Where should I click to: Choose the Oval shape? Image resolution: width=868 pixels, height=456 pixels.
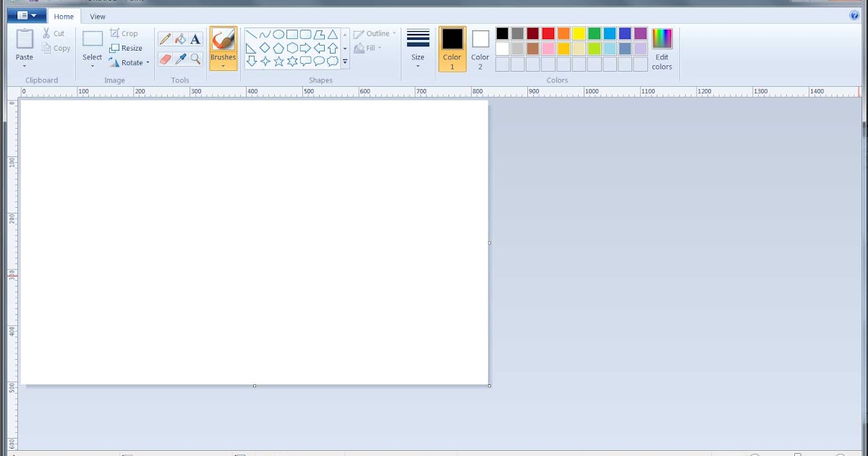[278, 35]
